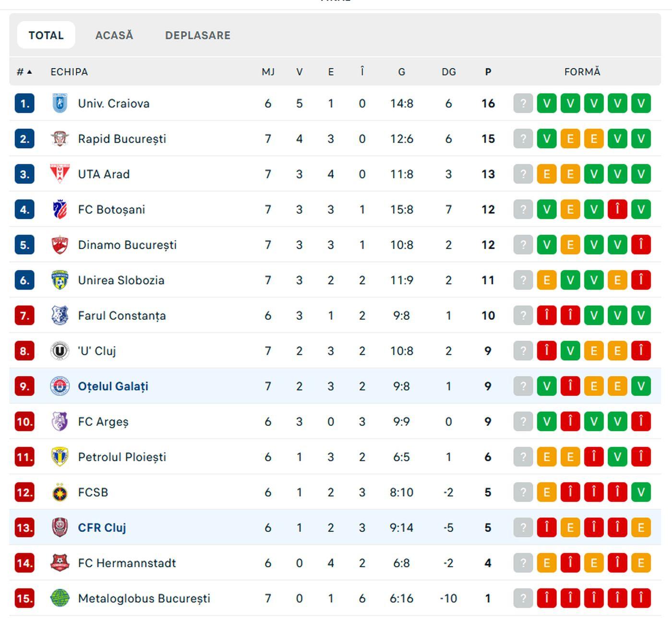
Task: Open the FC Botoșani team page
Action: pos(111,209)
